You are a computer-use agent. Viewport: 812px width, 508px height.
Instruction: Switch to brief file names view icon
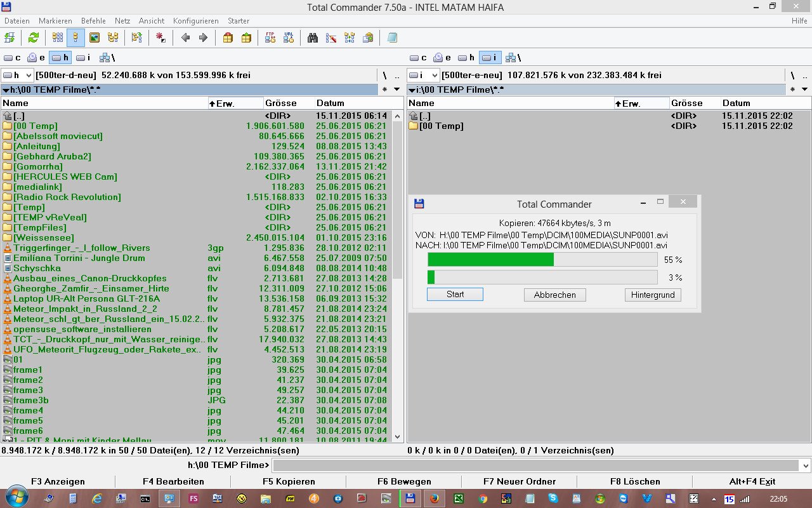(x=58, y=37)
